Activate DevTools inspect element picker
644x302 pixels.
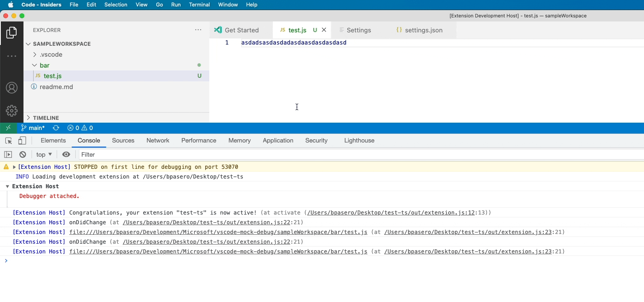(x=9, y=141)
